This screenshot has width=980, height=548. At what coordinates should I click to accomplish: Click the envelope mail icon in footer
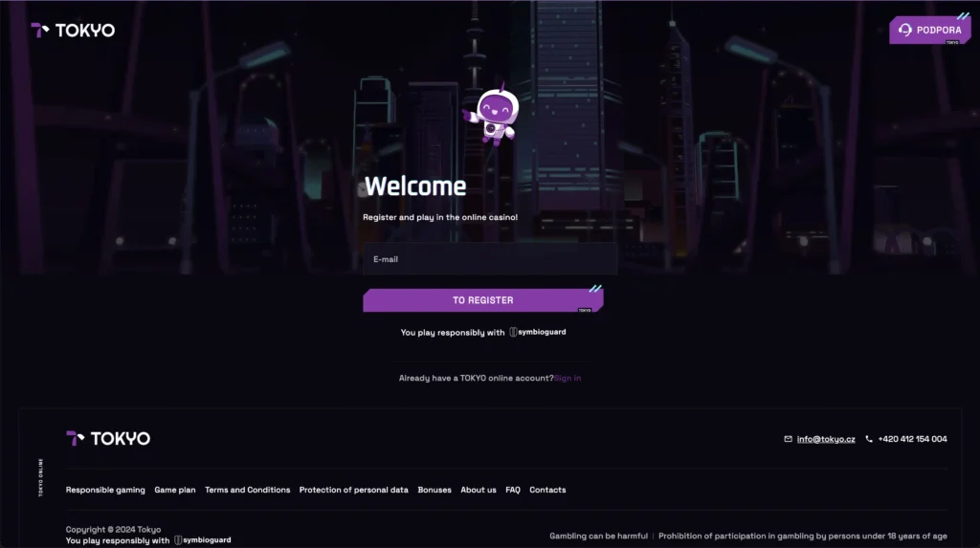789,439
